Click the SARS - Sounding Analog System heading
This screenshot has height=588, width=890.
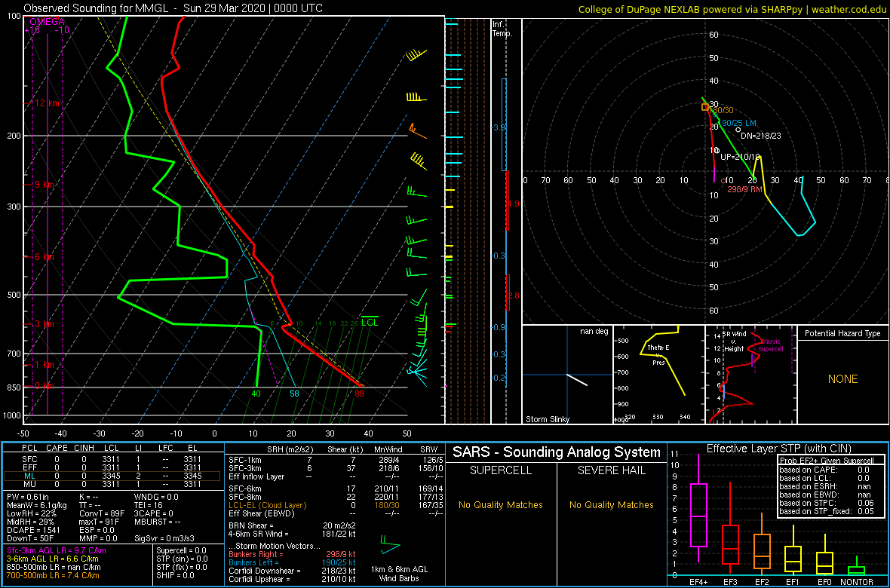[x=557, y=452]
